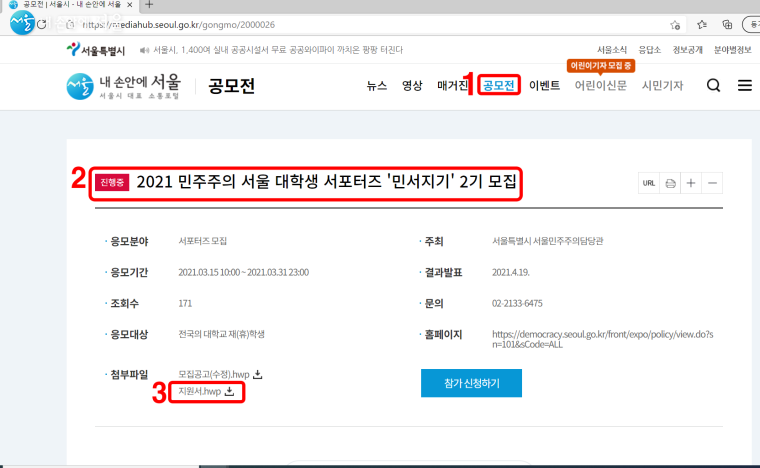Go to the 이벤트 menu
Viewport: 760px width, 468px height.
(x=544, y=86)
